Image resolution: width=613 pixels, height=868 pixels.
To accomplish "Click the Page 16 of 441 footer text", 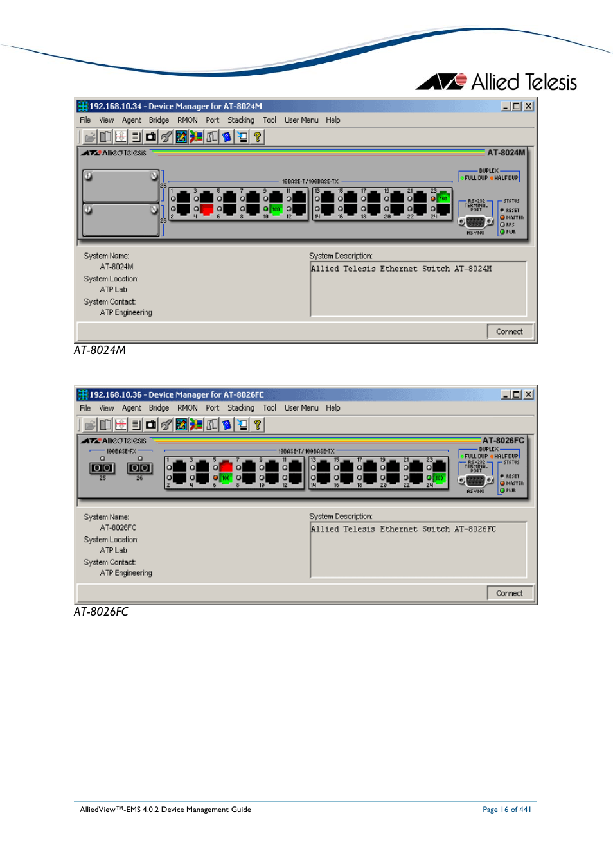I will [507, 810].
